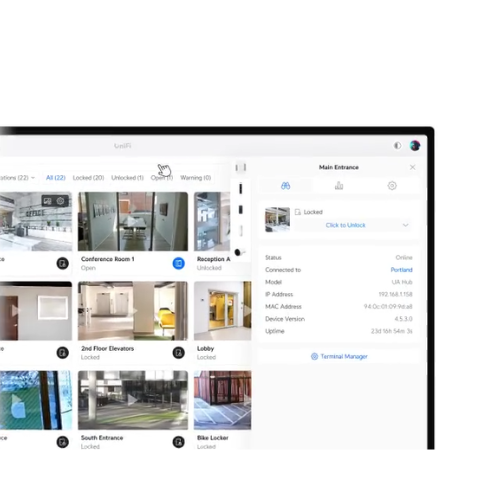Open the Reception A thumbnail
Screen dimensions: 500x500
click(x=212, y=221)
